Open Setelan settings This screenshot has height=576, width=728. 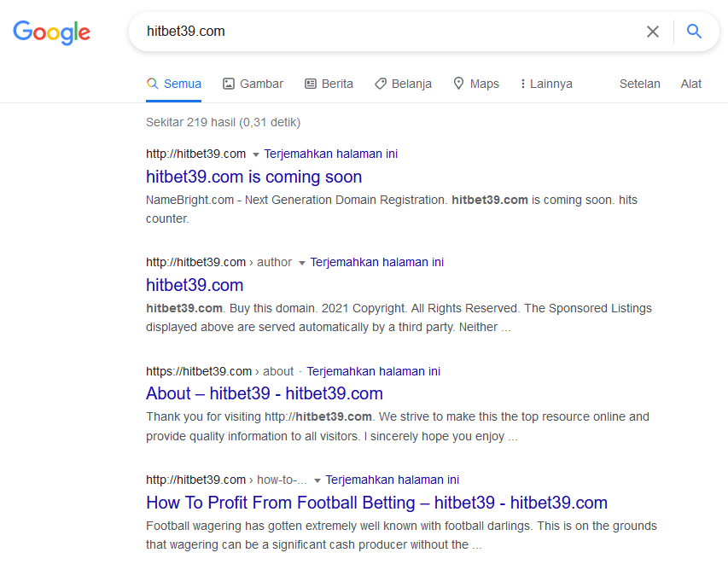pyautogui.click(x=640, y=84)
